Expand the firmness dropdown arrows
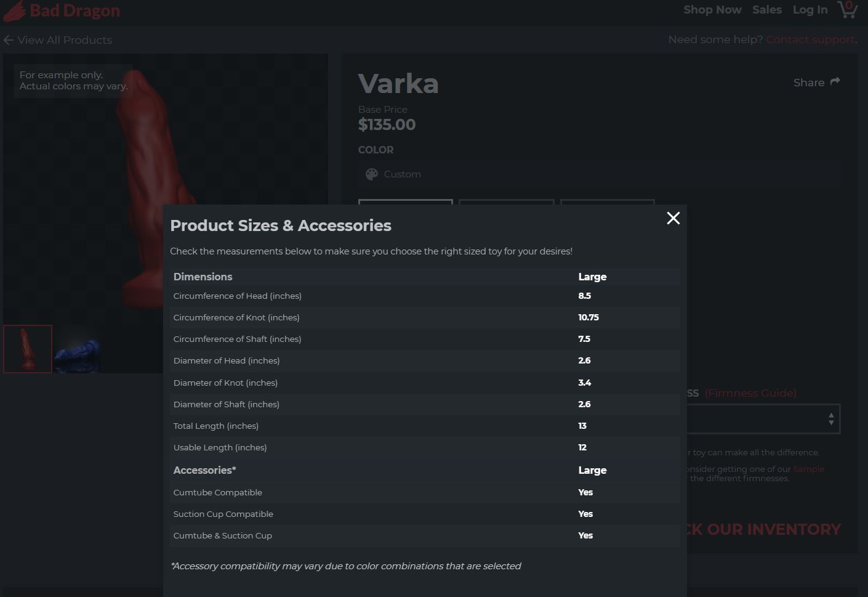The height and width of the screenshot is (597, 868). (831, 419)
